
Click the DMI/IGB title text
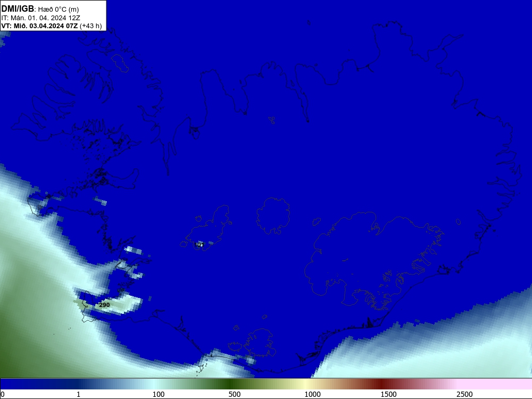pos(18,9)
